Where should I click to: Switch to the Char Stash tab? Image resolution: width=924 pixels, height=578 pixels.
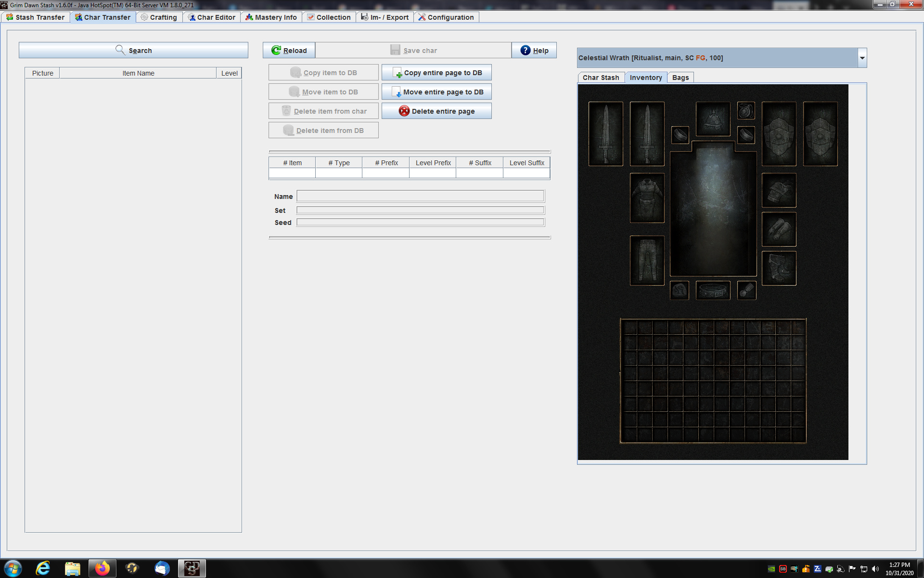[x=601, y=77]
